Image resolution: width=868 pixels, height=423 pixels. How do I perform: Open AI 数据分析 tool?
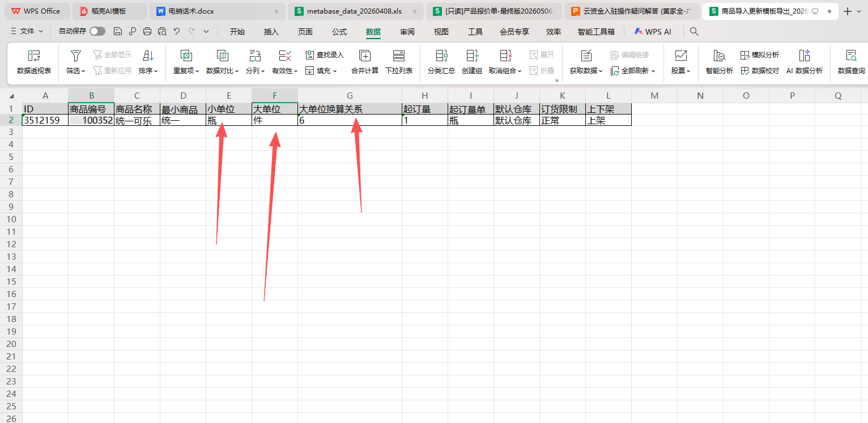click(805, 62)
